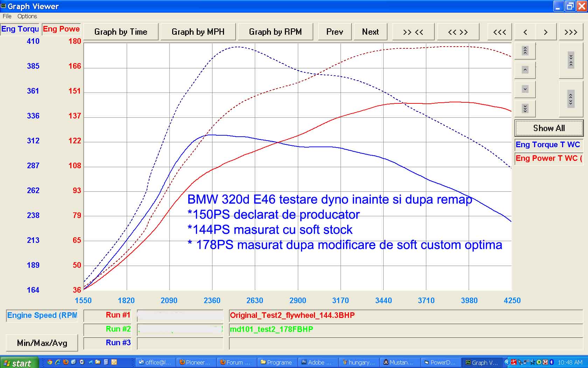Click the upper tall vertical expand arrows button
This screenshot has height=368, width=588.
[x=571, y=60]
